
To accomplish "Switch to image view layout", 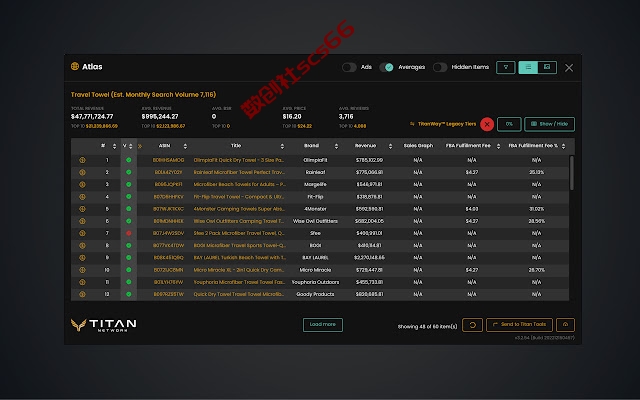I will [x=547, y=67].
